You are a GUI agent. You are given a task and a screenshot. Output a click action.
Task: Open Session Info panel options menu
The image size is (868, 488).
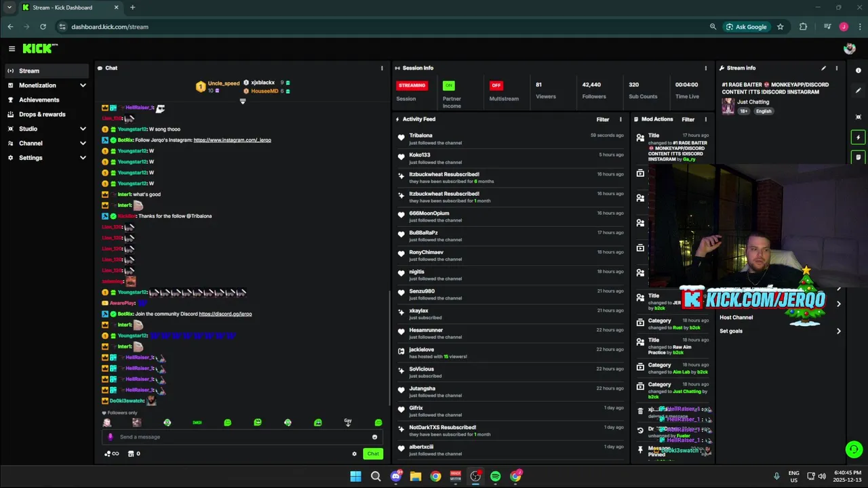pyautogui.click(x=705, y=68)
